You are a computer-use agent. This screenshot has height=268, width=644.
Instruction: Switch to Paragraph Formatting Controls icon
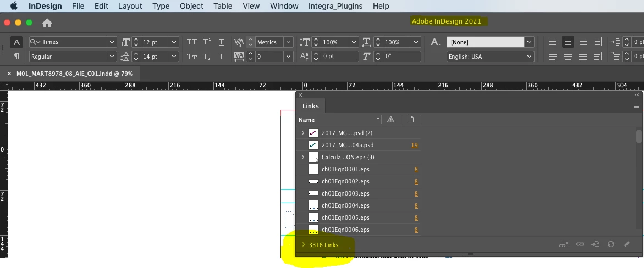click(x=16, y=56)
